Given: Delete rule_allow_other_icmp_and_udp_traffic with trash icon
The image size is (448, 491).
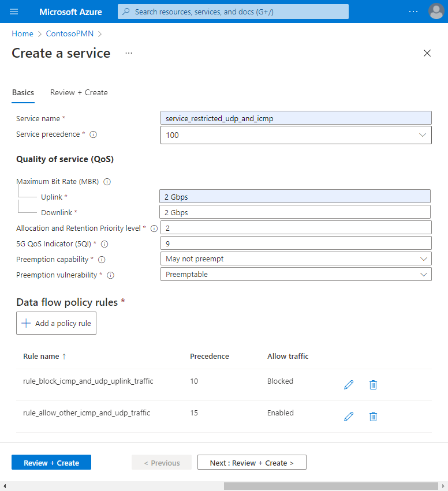Looking at the screenshot, I should 373,416.
